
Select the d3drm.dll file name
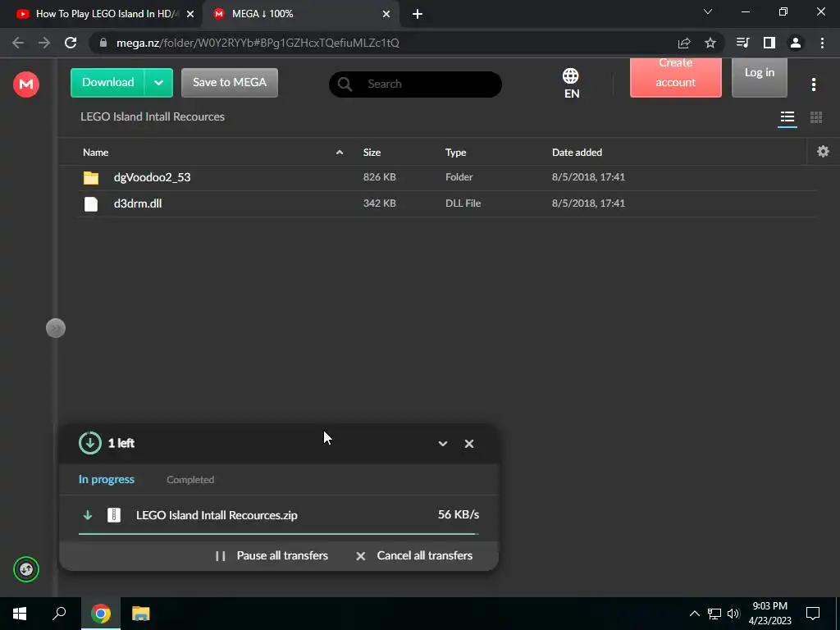point(138,203)
